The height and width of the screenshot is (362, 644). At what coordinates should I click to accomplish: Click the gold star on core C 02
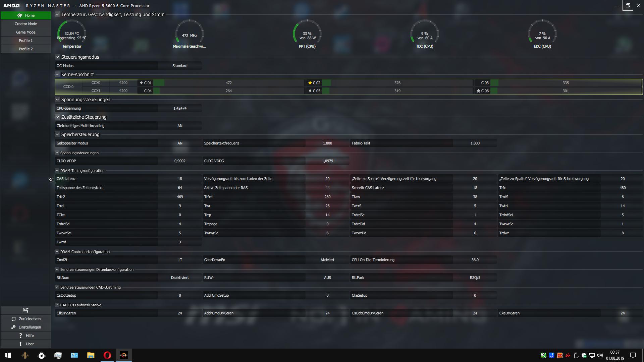[x=310, y=83]
